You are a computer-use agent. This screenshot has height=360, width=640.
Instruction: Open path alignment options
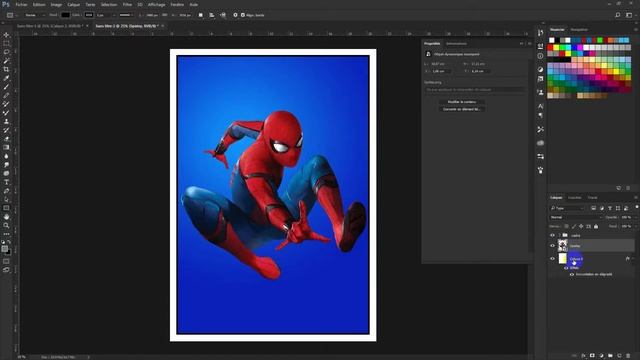[211, 15]
